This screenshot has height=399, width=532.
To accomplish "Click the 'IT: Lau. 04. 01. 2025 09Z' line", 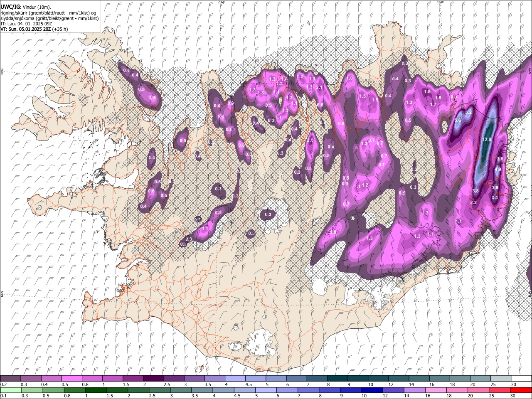I will tap(26, 24).
